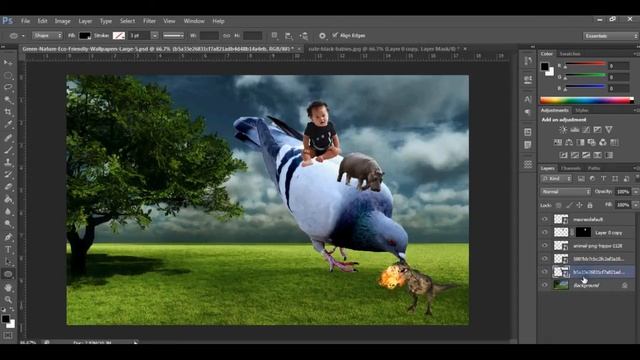Open path alignment options in options bar
This screenshot has height=360, width=640.
(x=289, y=36)
